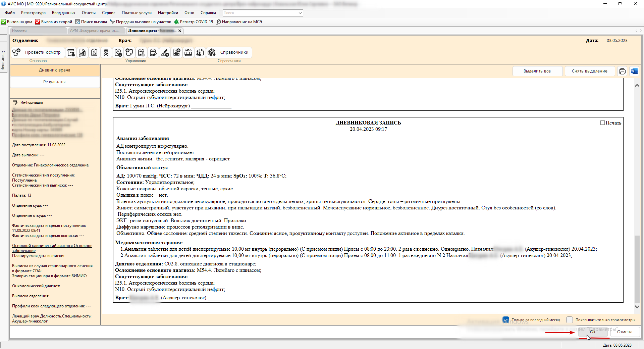This screenshot has height=349, width=644.
Task: Click the add sticky note icon
Action: (129, 52)
